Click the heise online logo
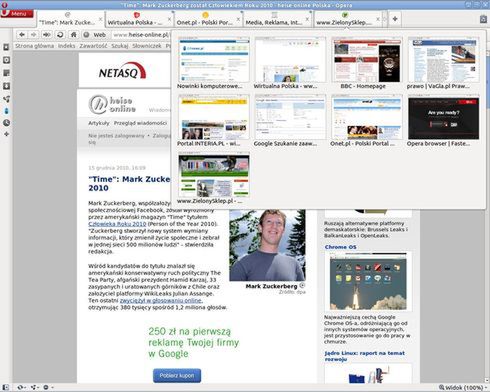 coord(112,104)
